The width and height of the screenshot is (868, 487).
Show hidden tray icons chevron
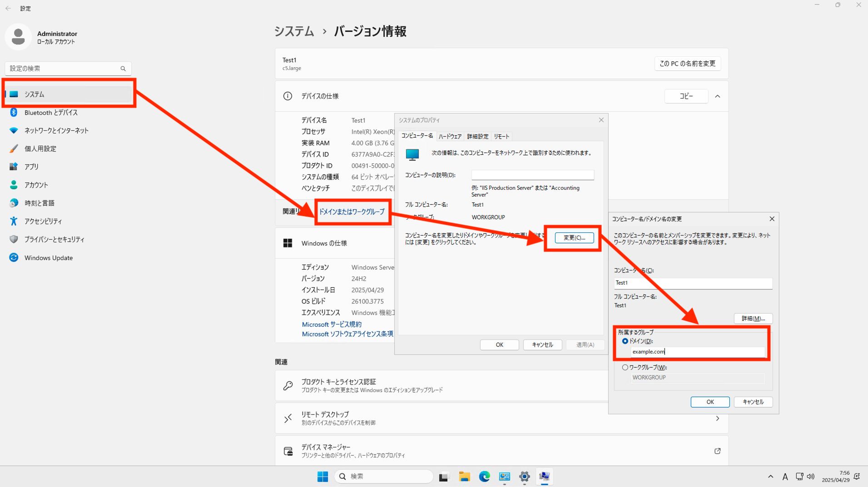point(770,477)
